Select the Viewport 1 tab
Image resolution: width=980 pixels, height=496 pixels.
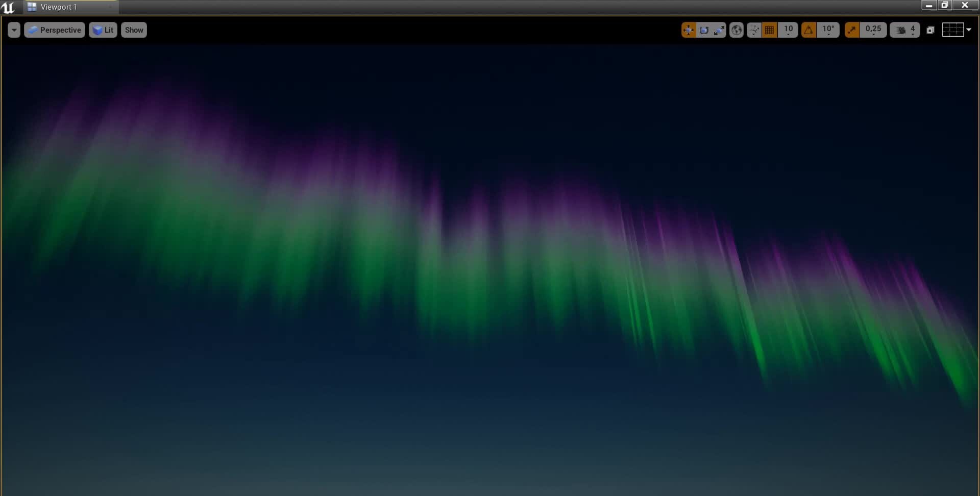click(58, 7)
